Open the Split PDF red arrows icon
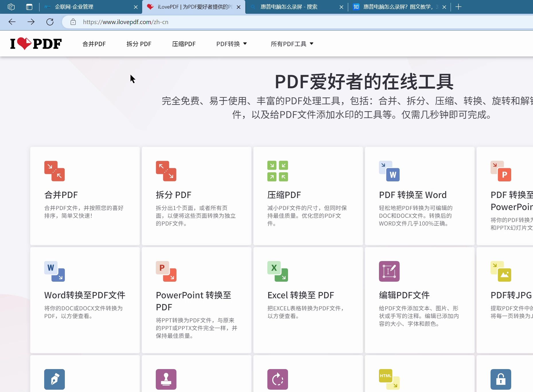533x392 pixels. pyautogui.click(x=166, y=171)
